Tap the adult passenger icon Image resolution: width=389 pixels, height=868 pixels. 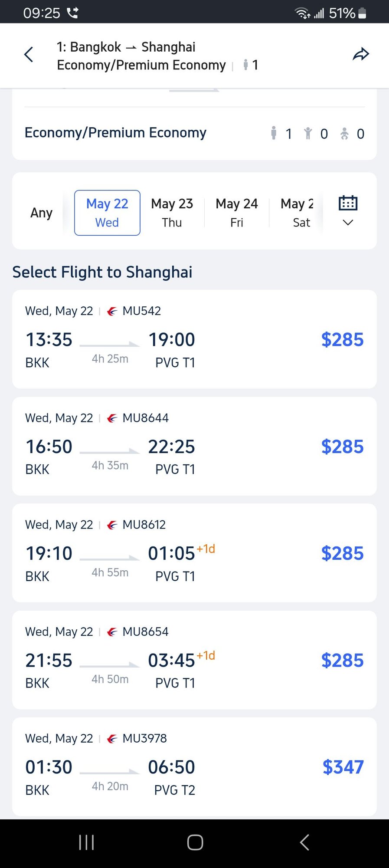274,134
